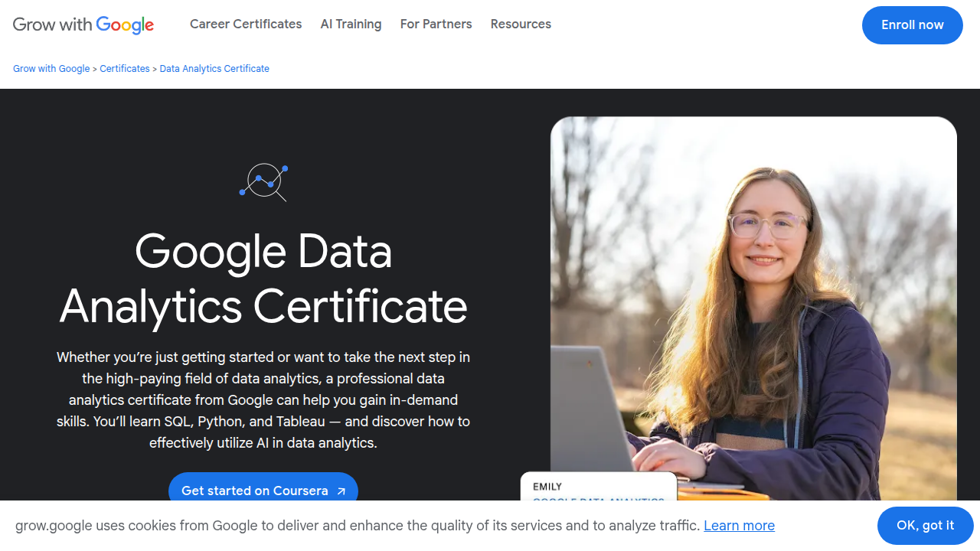Click the external arrow icon on Coursera button
The image size is (980, 551).
(x=341, y=491)
